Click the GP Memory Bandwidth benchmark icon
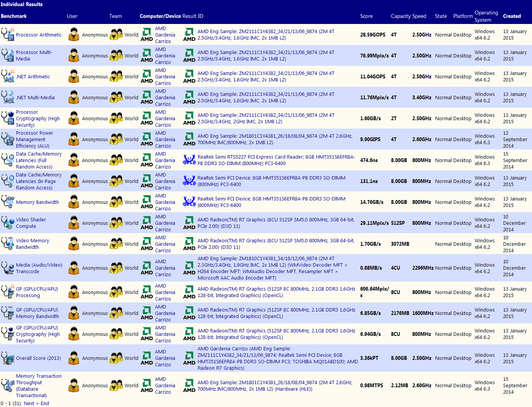Screen dimensions: 532x407 [x=8, y=313]
